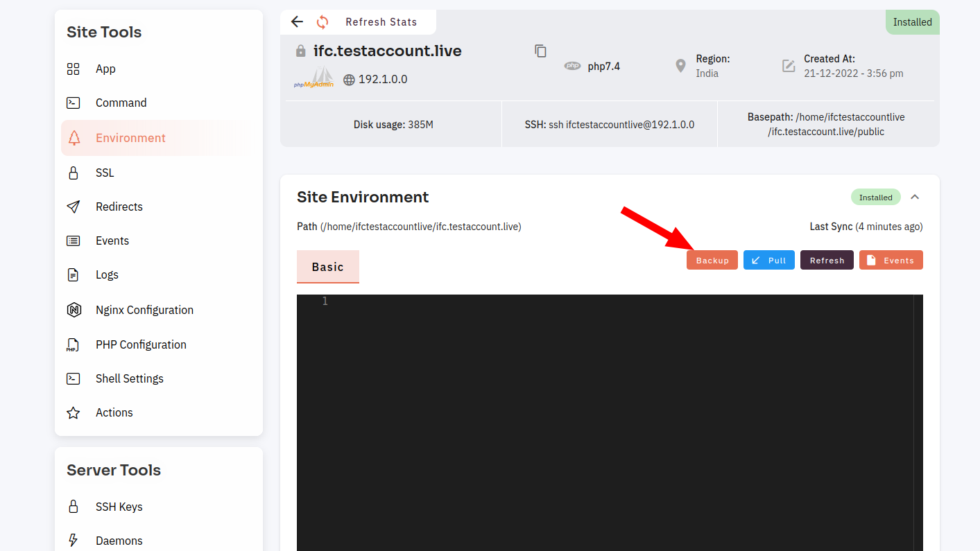Click the dark Refresh button
Image resolution: width=980 pixels, height=551 pixels.
point(827,260)
